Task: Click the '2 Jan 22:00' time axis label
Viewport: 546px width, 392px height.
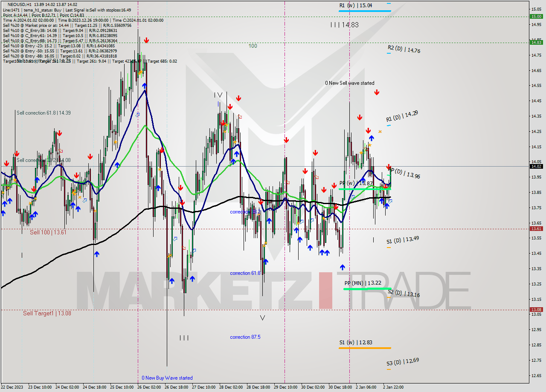Action: 392,387
